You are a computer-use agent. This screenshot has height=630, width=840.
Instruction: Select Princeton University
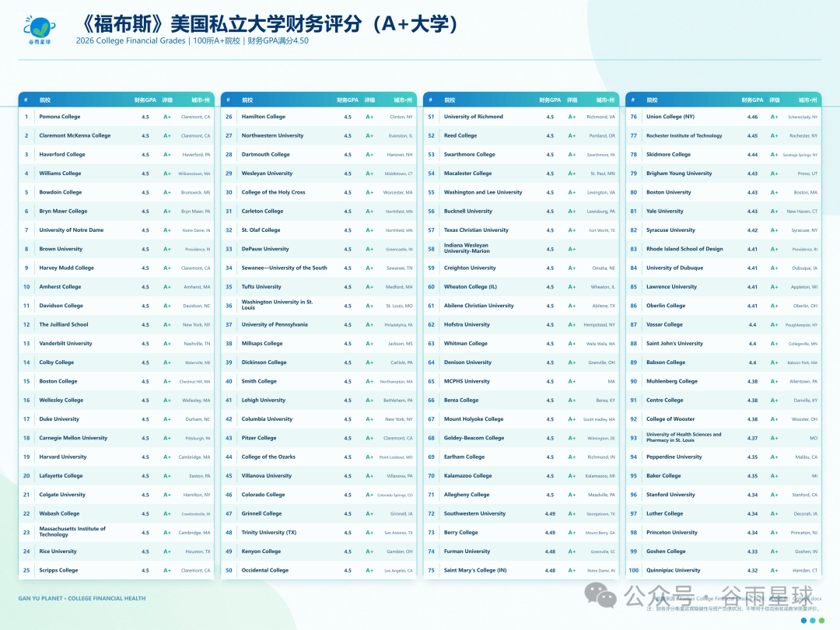pos(672,533)
